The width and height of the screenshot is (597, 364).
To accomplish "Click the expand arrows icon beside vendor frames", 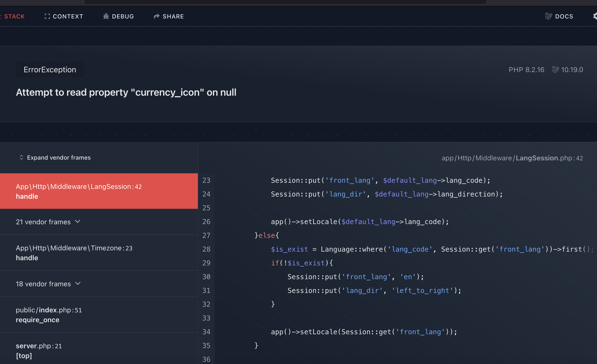I will [x=21, y=157].
